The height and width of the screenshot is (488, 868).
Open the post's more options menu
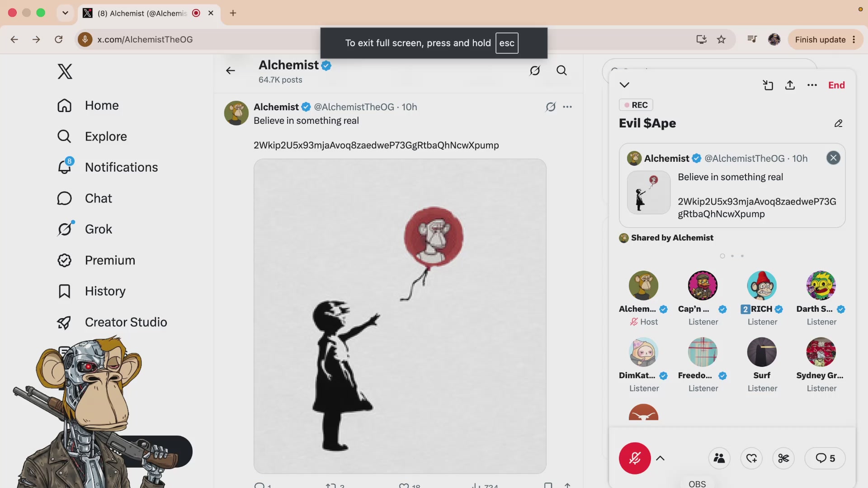click(567, 107)
